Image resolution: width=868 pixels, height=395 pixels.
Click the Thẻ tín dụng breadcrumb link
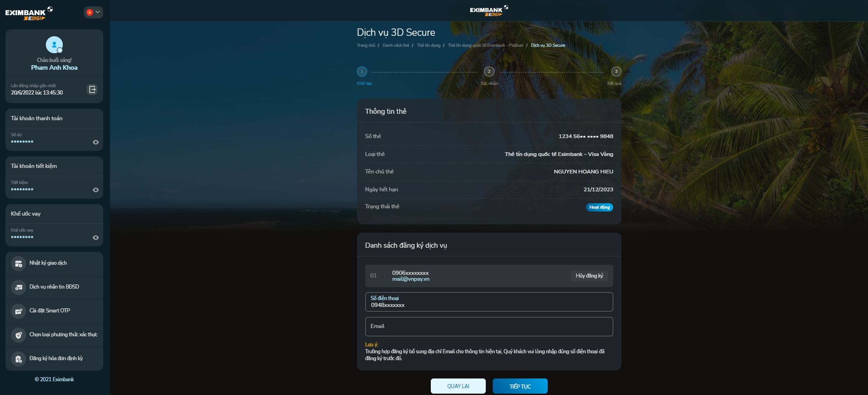click(429, 45)
